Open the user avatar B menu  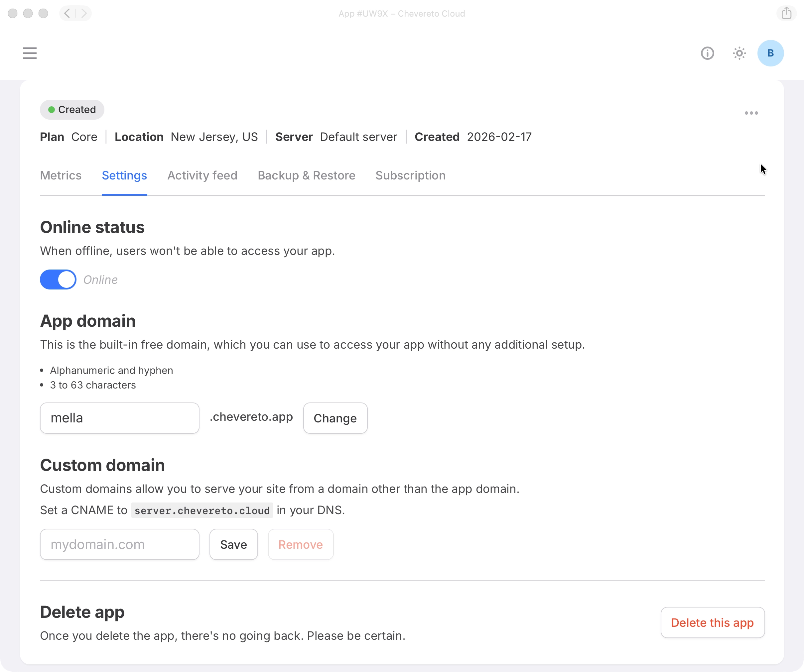[x=770, y=53]
